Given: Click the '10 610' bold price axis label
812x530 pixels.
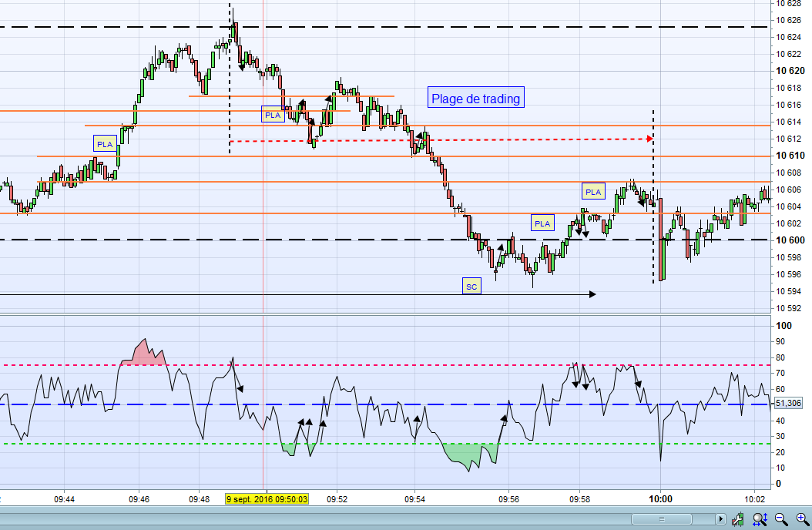Looking at the screenshot, I should pos(790,156).
